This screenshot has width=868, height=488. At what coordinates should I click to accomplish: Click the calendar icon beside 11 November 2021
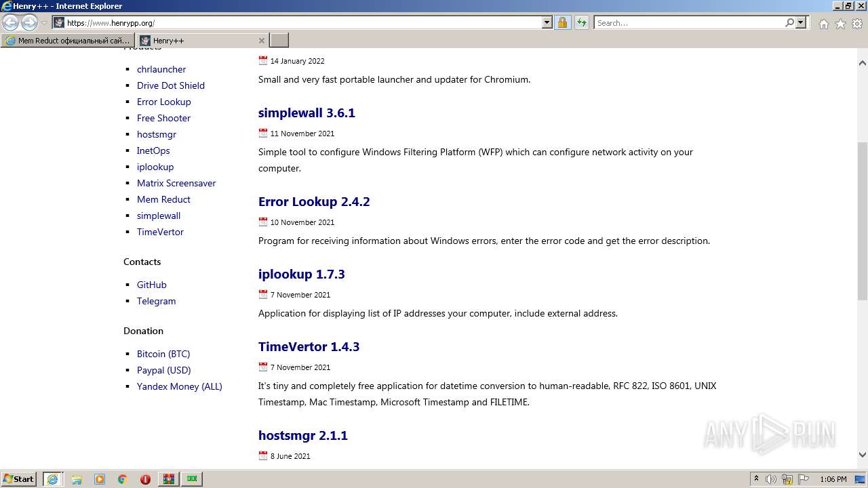[x=263, y=133]
